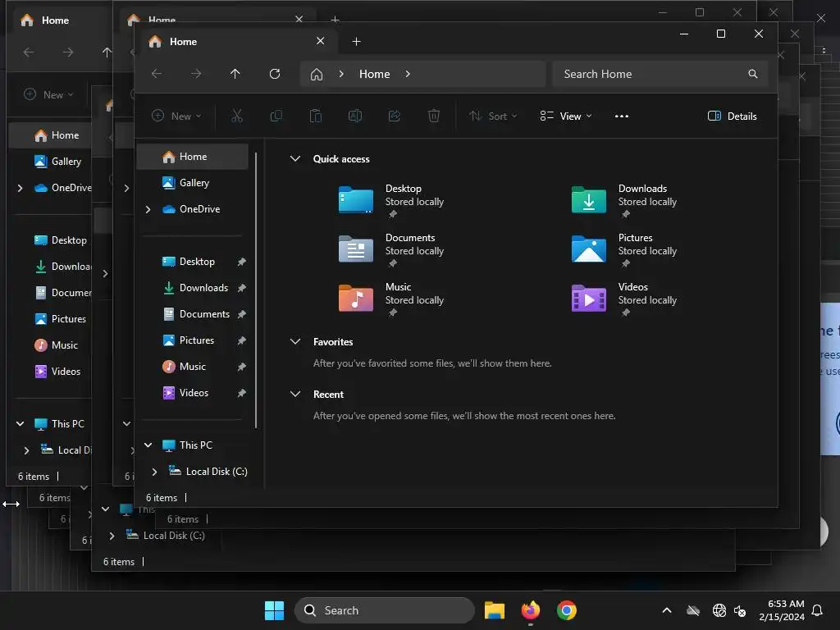Unpin Downloads from front window sidebar
Viewport: 840px width, 630px height.
tap(242, 288)
